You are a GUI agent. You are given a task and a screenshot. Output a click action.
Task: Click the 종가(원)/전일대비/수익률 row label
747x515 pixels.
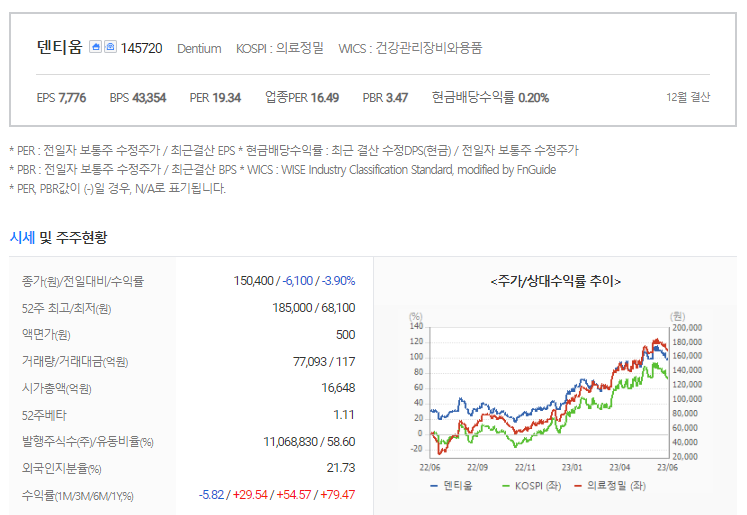click(x=82, y=281)
